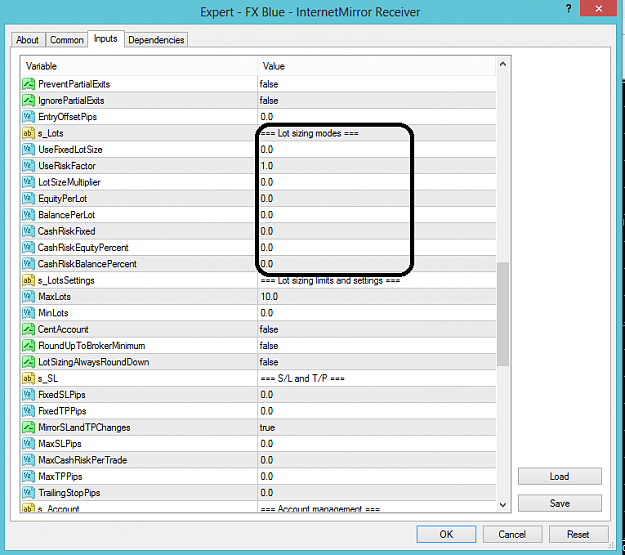
Task: Click the UseRiskFactor variable icon
Action: tap(28, 166)
